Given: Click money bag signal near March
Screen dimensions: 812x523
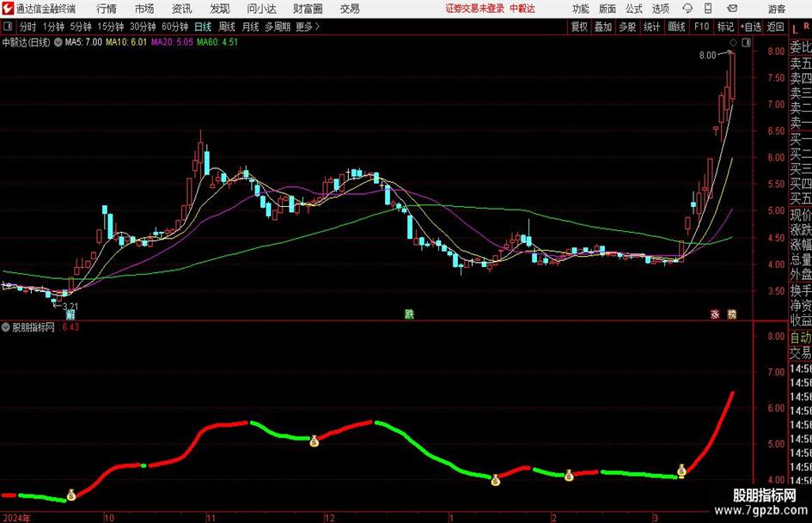Looking at the screenshot, I should point(681,470).
